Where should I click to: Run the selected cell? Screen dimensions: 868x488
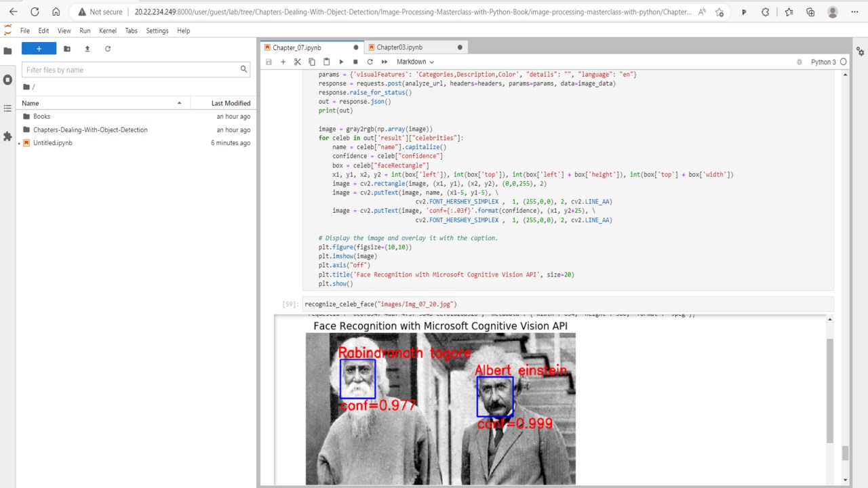tap(341, 62)
